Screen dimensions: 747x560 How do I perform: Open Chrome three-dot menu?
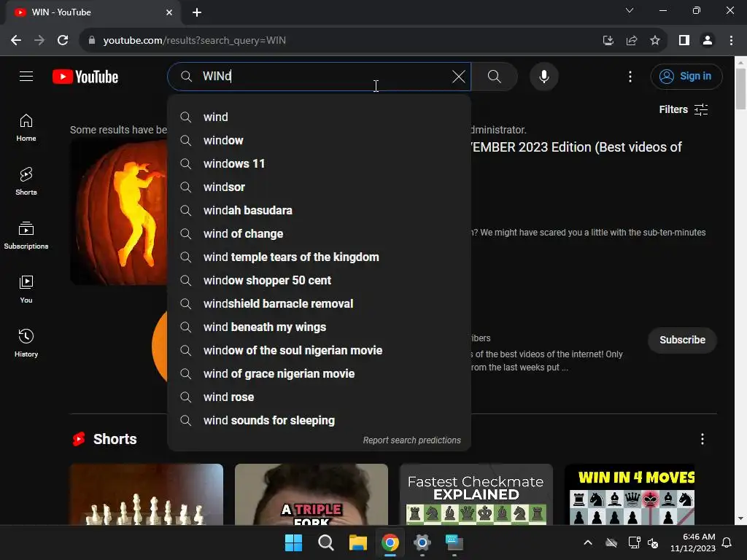(731, 41)
